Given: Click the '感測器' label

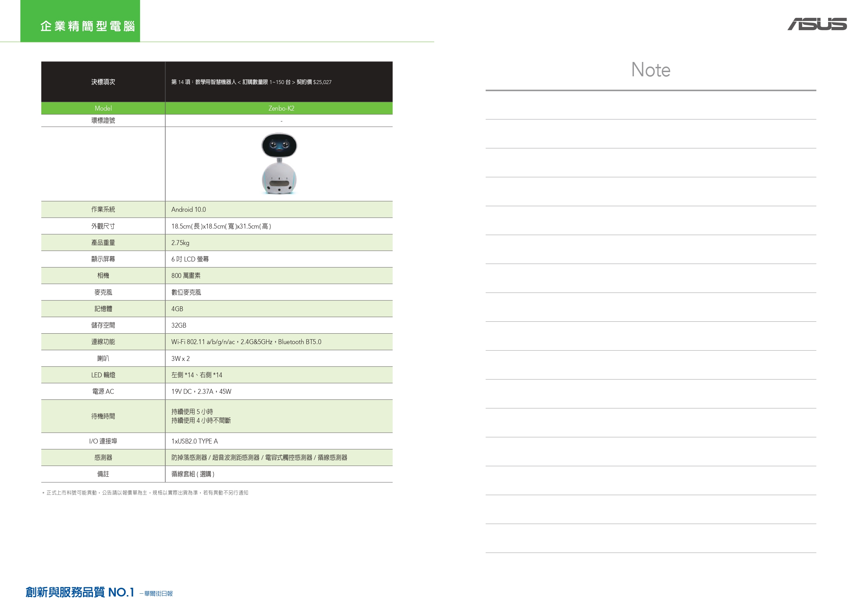Looking at the screenshot, I should tap(103, 458).
